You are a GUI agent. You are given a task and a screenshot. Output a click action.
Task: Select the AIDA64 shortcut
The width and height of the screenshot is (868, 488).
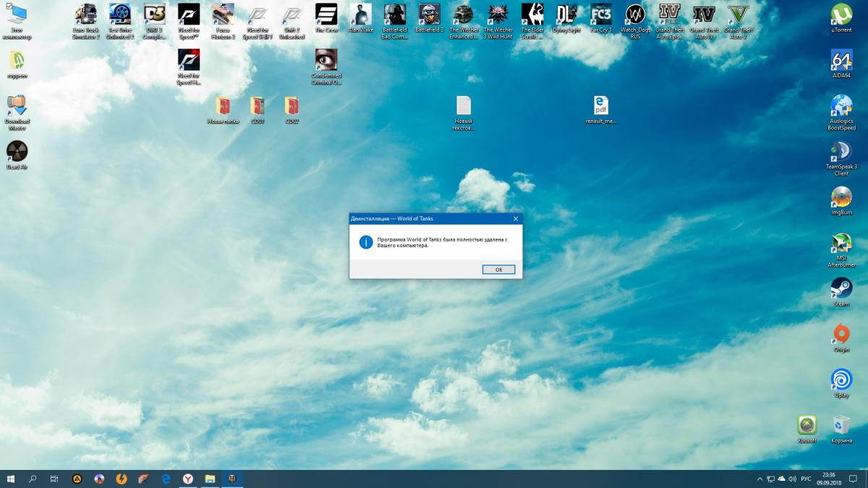pos(841,61)
